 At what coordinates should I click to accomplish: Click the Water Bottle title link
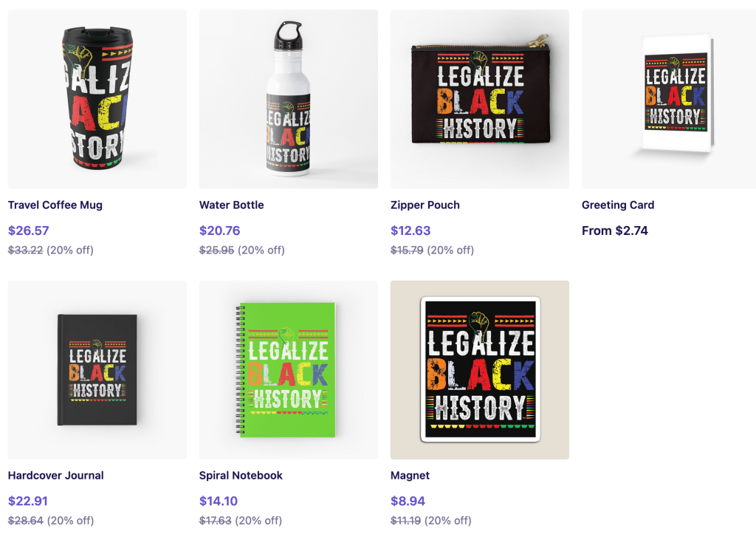pos(231,205)
